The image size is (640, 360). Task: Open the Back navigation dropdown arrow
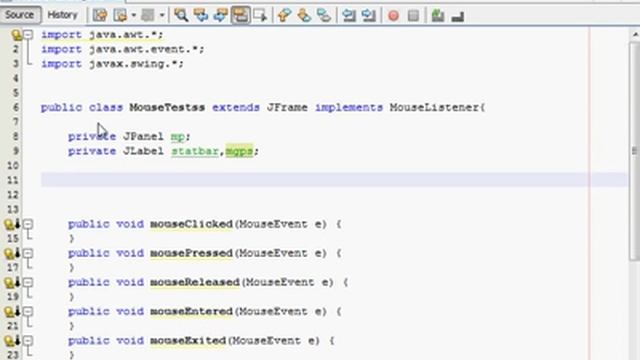click(133, 16)
